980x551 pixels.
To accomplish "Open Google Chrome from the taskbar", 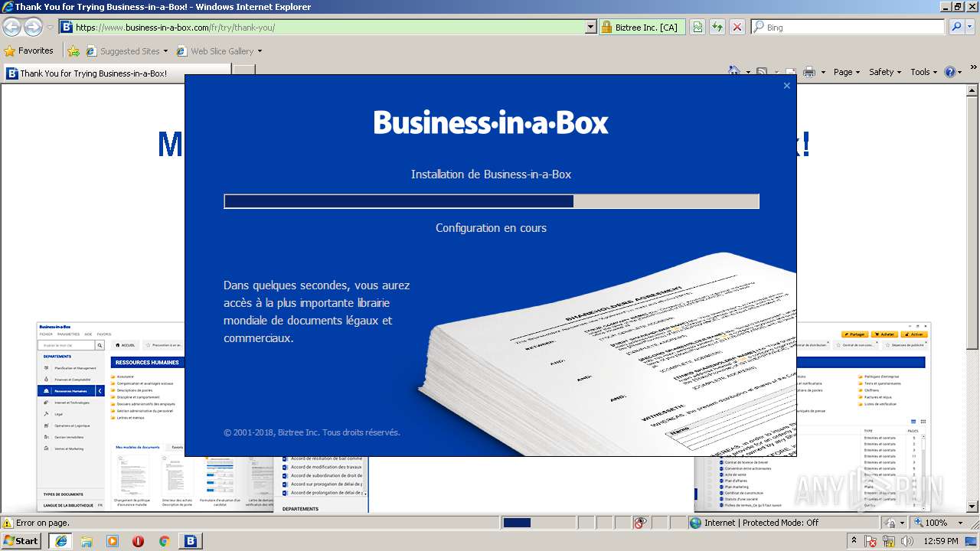I will (164, 541).
